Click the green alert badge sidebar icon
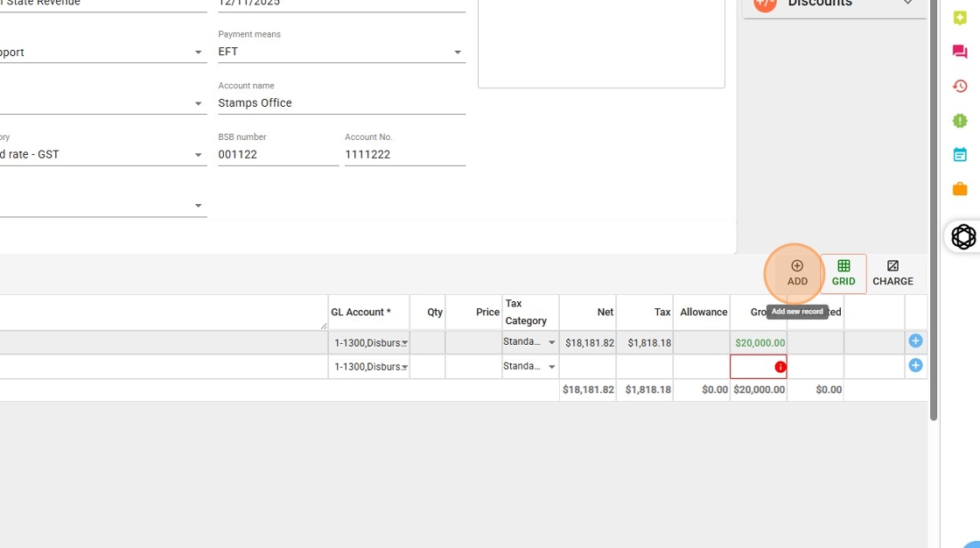 (x=960, y=121)
